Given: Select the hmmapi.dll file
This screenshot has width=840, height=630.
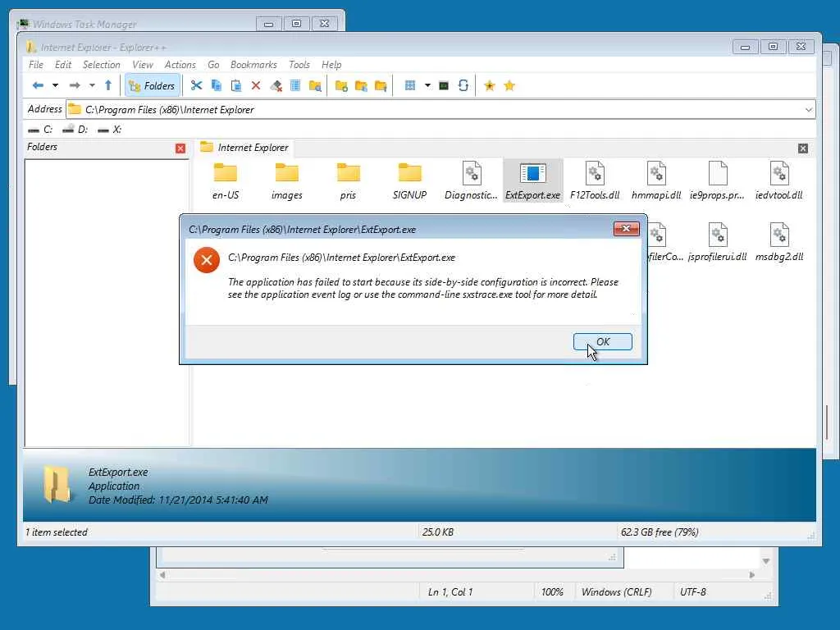Looking at the screenshot, I should pyautogui.click(x=656, y=181).
